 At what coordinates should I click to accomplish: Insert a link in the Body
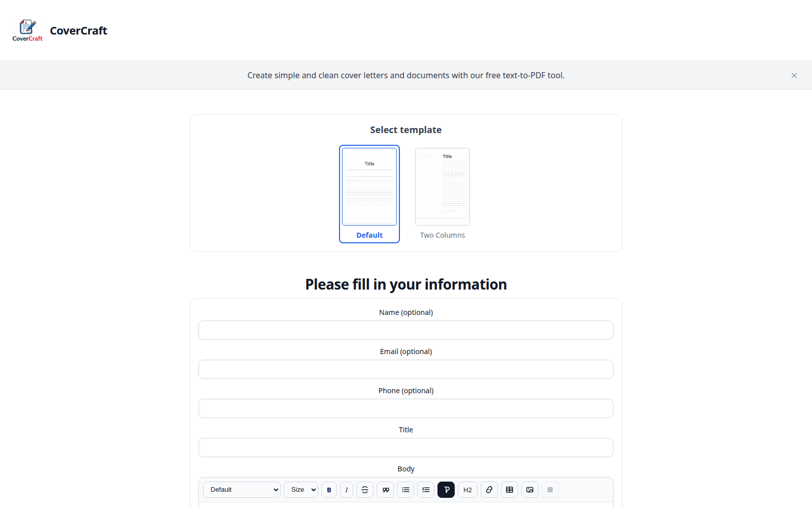(489, 490)
